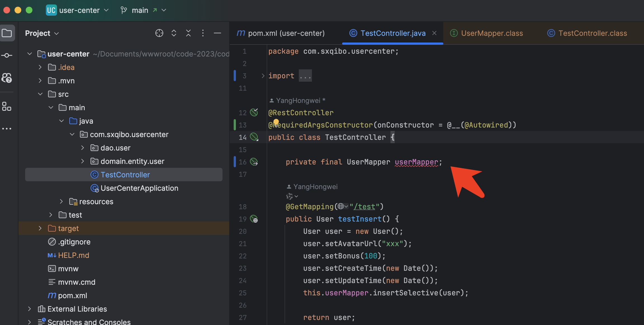This screenshot has height=325, width=644.
Task: Open the Commit tool window icon
Action: click(7, 55)
